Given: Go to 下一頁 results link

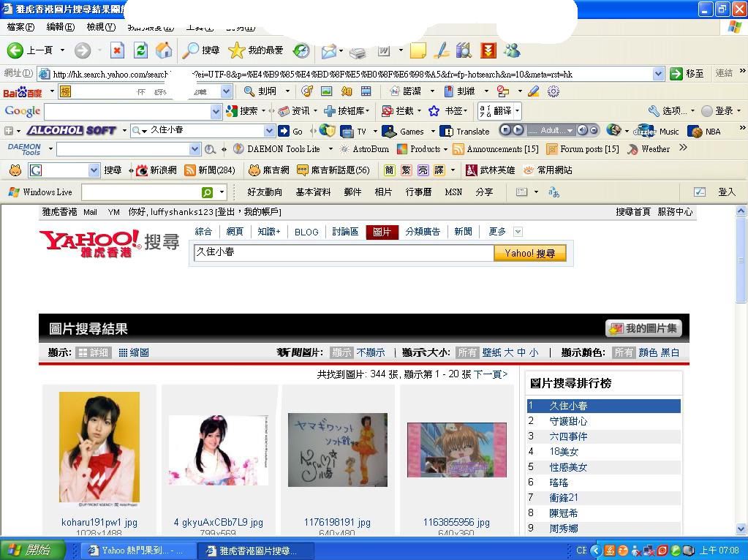Looking at the screenshot, I should coord(491,374).
